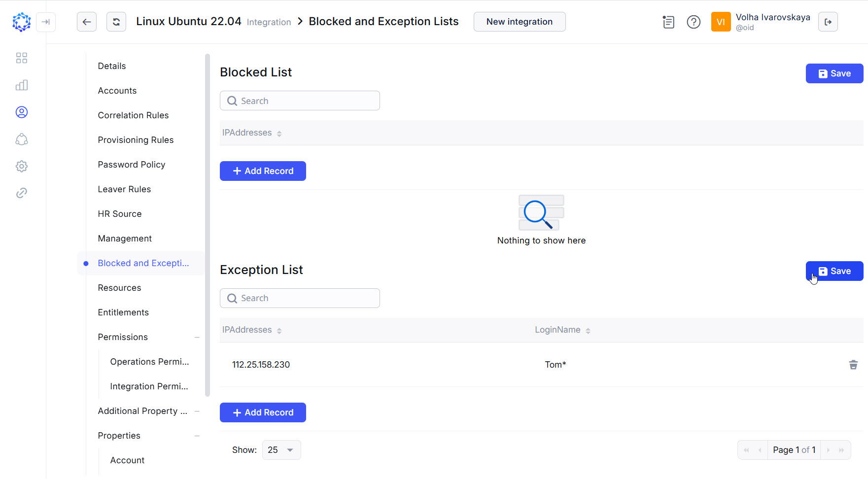Collapse the sidebar with the arrow toggle
This screenshot has width=868, height=479.
[46, 22]
